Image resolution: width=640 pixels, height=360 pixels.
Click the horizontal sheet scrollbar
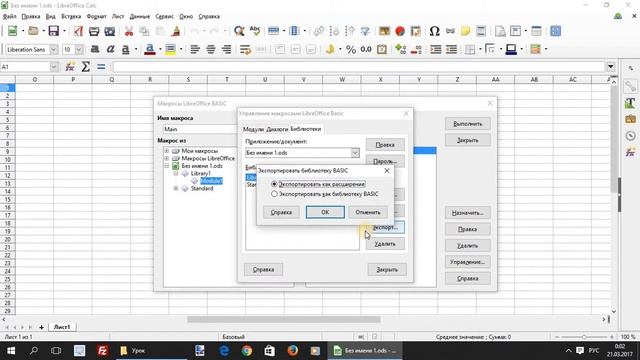tap(284, 319)
